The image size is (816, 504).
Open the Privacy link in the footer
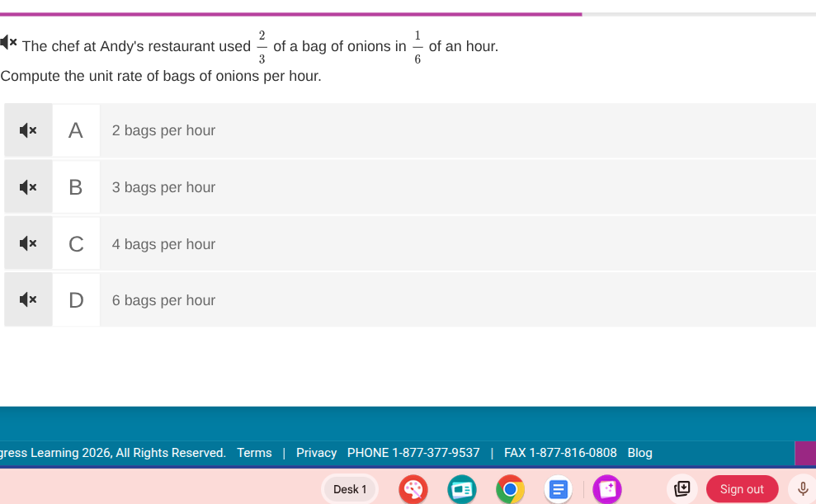[316, 453]
